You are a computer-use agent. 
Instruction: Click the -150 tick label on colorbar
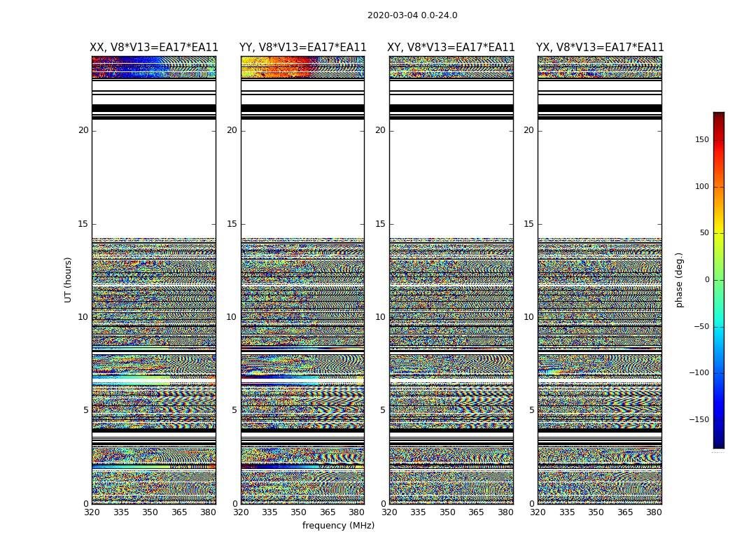coord(699,420)
